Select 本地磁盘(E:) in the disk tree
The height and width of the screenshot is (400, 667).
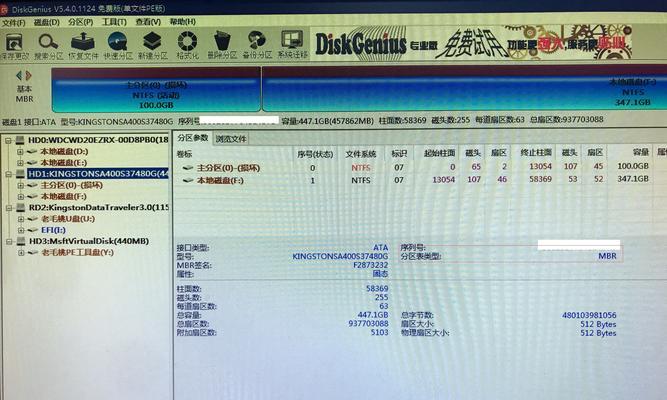63,163
